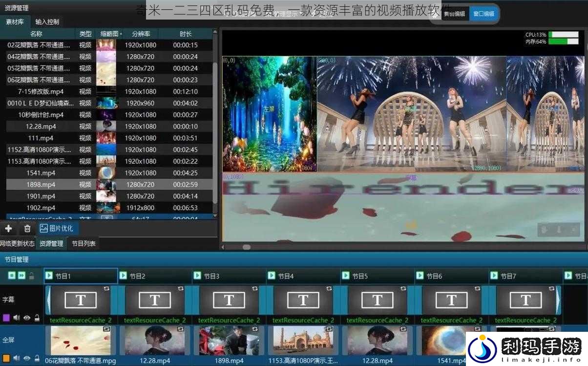This screenshot has width=588, height=366.
Task: Play 节目2 with its play icon
Action: [123, 276]
